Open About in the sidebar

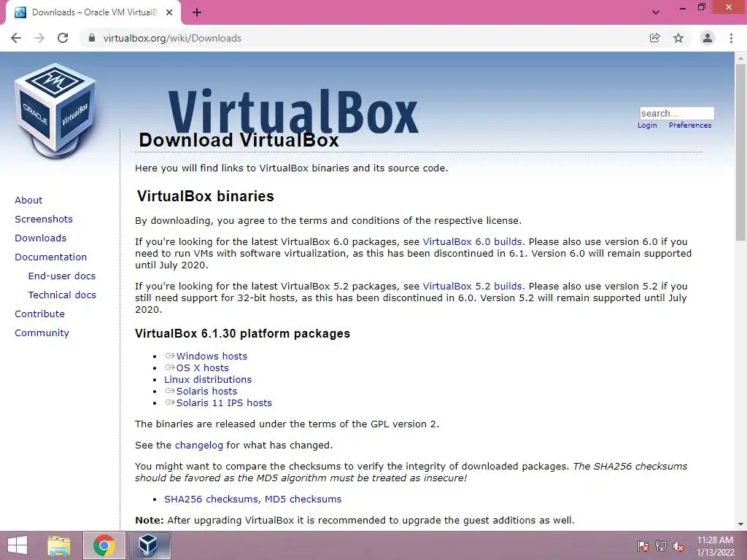(28, 200)
